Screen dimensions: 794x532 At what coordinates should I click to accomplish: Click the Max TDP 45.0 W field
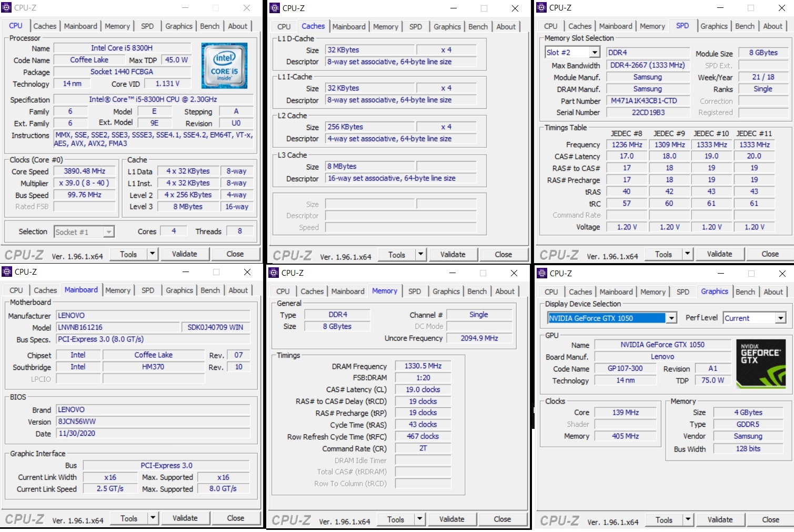coord(176,60)
